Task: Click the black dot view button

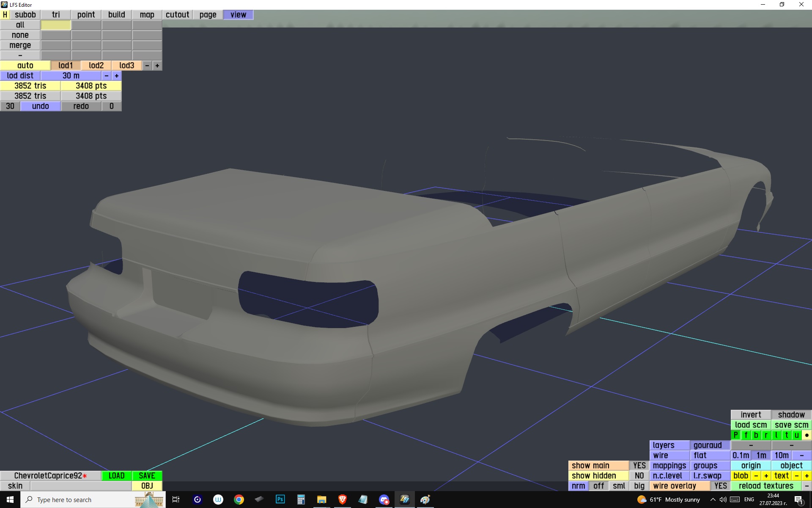Action: 807,435
